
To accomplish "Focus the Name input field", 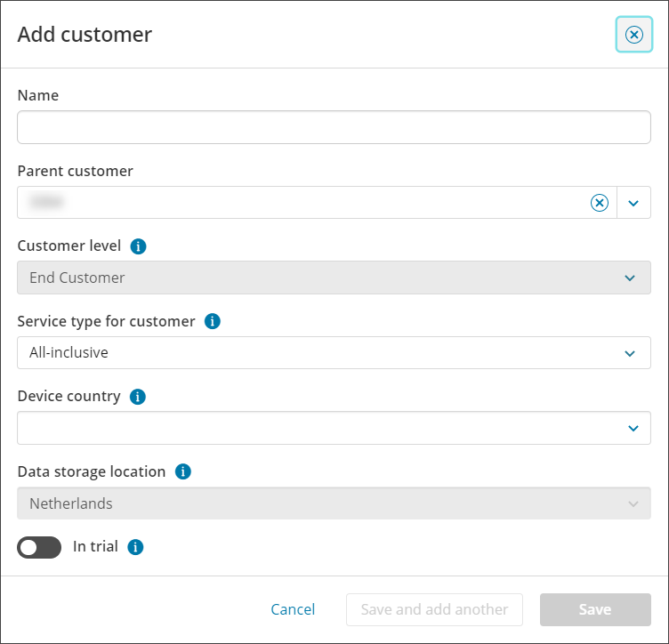I will [x=334, y=127].
